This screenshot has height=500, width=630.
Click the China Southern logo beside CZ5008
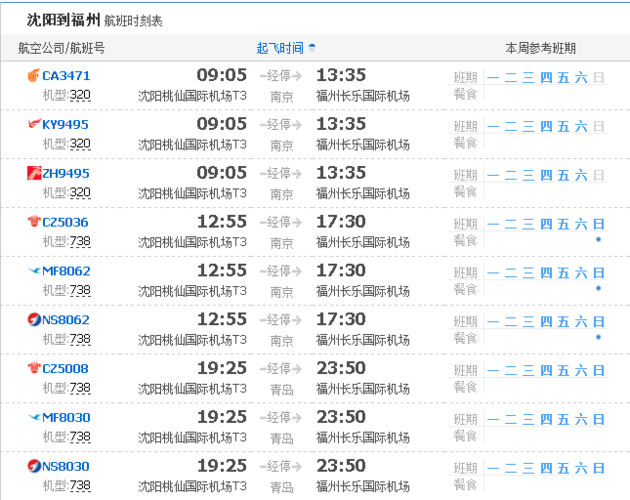point(34,368)
